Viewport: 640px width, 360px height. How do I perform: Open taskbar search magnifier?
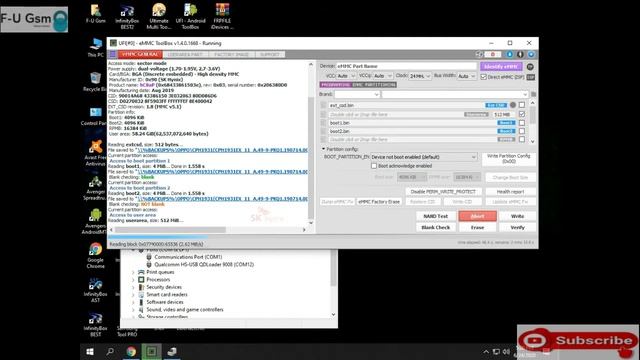(x=110, y=351)
